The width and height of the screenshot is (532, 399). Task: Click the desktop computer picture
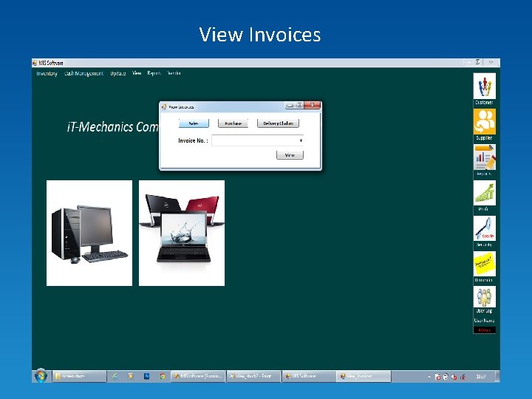click(89, 233)
